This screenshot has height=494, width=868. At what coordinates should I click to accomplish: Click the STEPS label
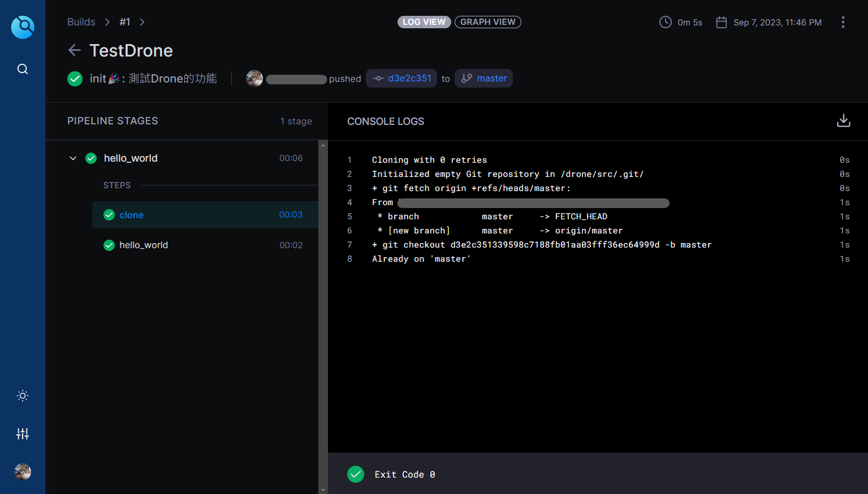117,185
